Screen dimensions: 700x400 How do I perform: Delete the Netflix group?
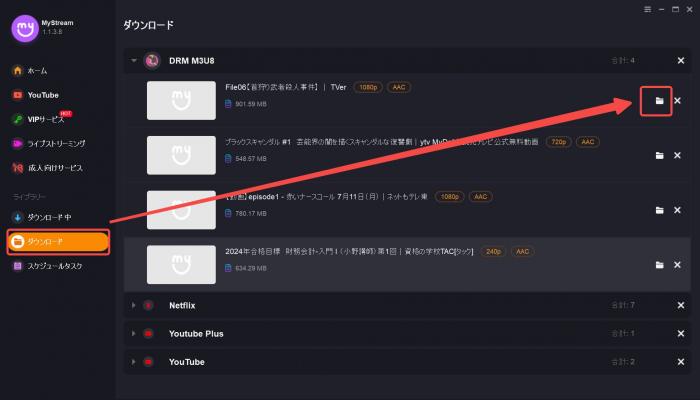[681, 305]
